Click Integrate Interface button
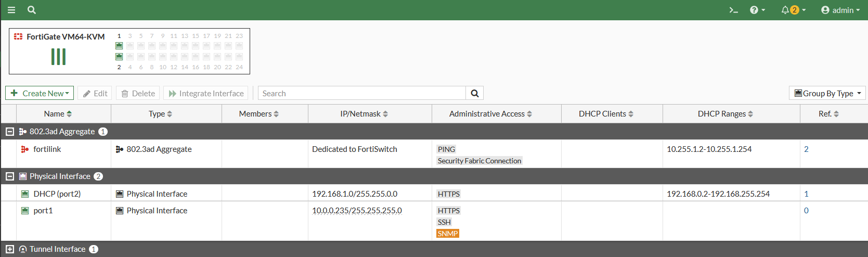Viewport: 868px width, 257px height. tap(205, 93)
